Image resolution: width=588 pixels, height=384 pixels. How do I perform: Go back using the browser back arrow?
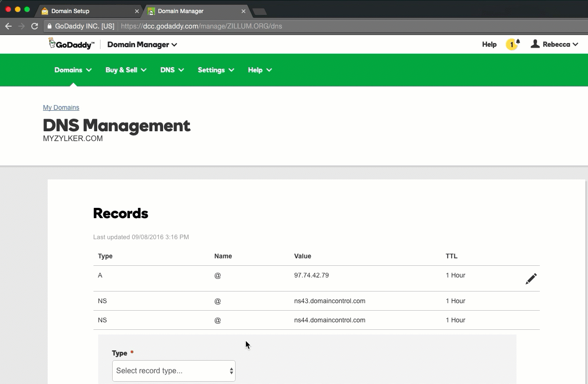pos(8,26)
